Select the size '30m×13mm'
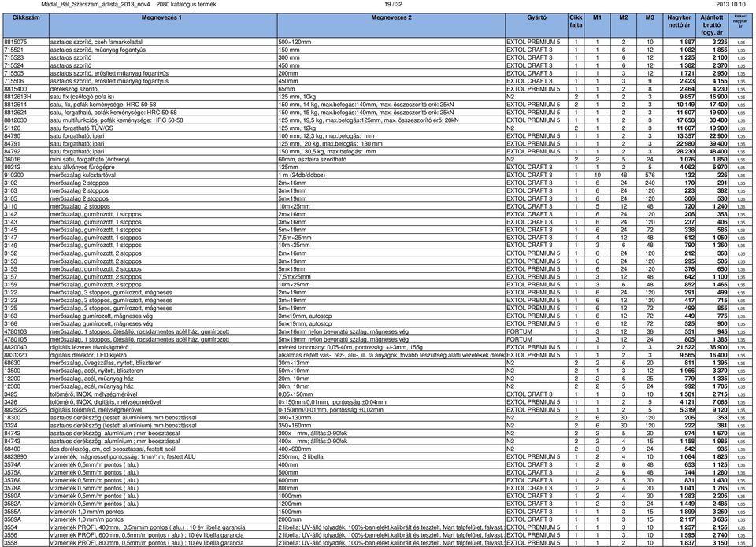 pyautogui.click(x=295, y=363)
